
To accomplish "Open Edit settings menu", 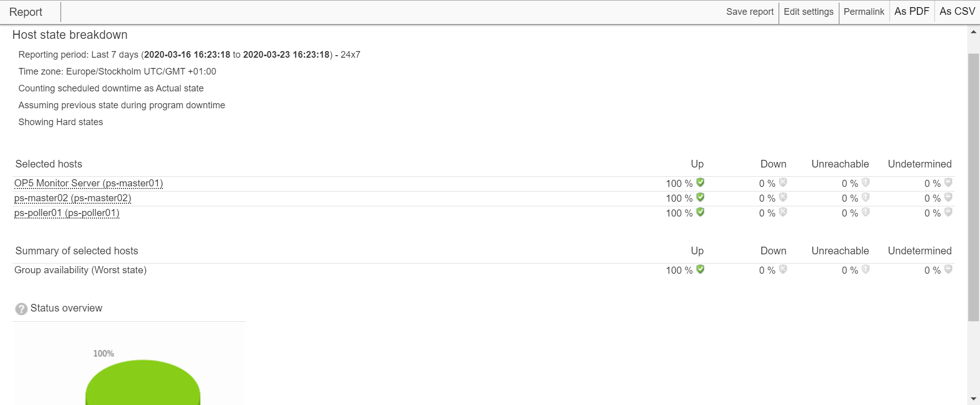I will (808, 12).
